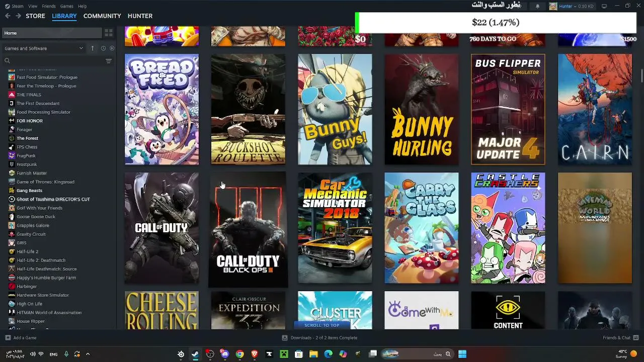Click the Windows taskbar search box
The width and height of the screenshot is (644, 362).
click(417, 354)
